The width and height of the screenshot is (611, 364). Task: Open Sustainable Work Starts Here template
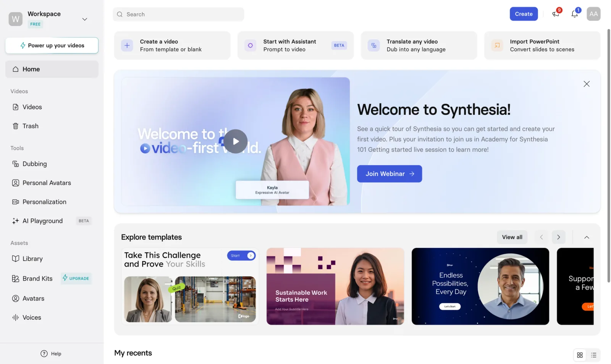tap(335, 286)
